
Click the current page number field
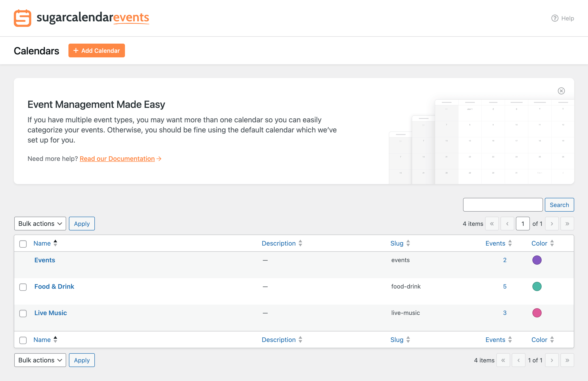pyautogui.click(x=523, y=224)
